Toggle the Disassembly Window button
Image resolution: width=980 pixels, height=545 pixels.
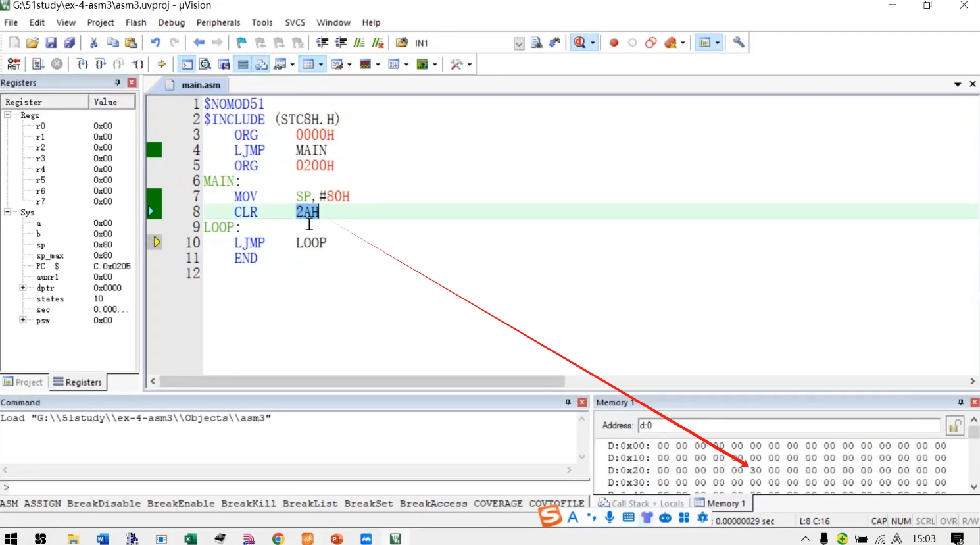pos(205,64)
